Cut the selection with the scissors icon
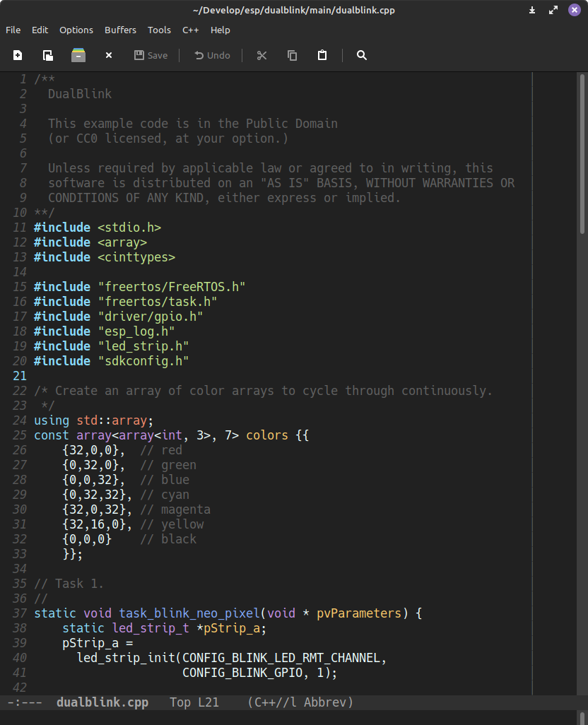588x725 pixels. pyautogui.click(x=261, y=56)
